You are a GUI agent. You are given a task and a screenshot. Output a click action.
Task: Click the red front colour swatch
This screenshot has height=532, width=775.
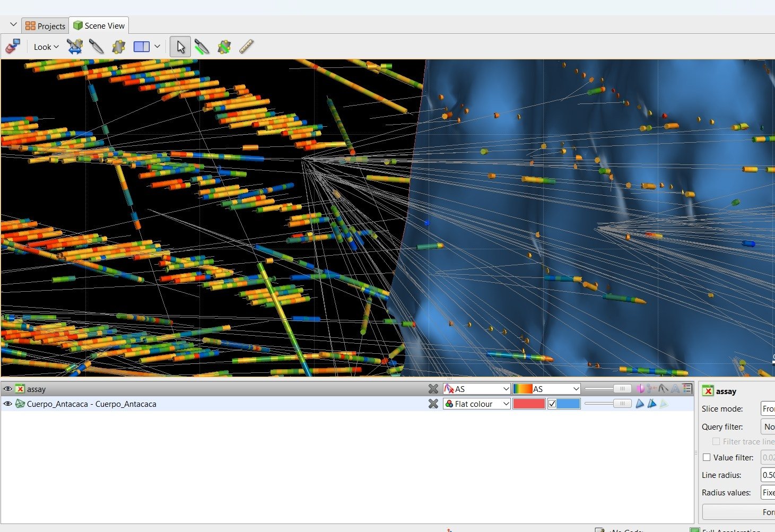(x=529, y=404)
